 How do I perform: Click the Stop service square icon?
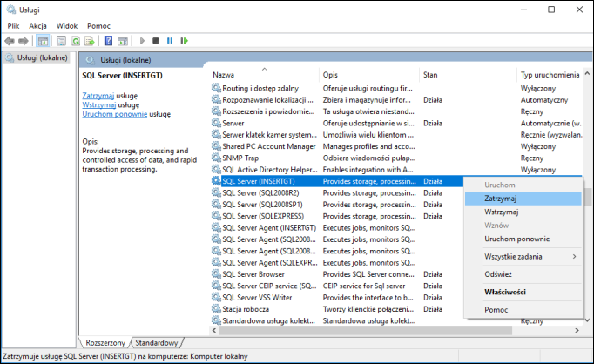156,41
